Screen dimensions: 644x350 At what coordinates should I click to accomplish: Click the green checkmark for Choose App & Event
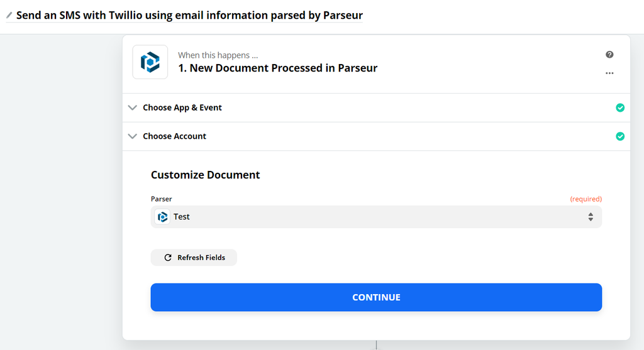(620, 107)
